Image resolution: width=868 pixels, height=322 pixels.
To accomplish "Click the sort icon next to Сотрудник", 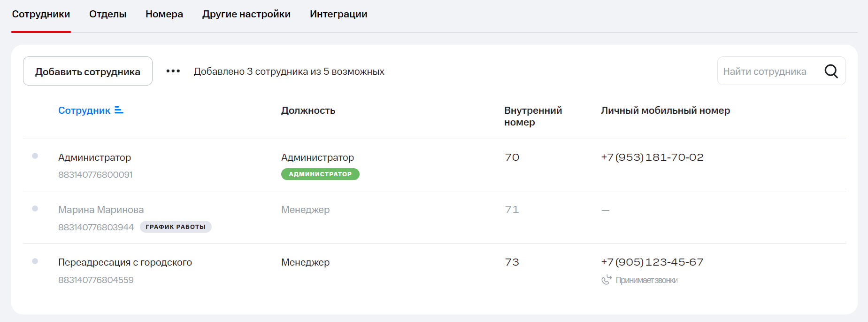I will click(119, 110).
